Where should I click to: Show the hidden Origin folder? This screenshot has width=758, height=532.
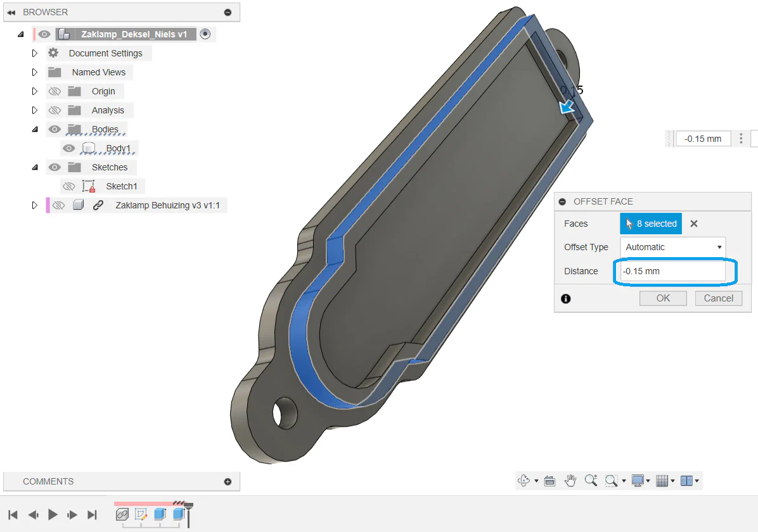55,91
